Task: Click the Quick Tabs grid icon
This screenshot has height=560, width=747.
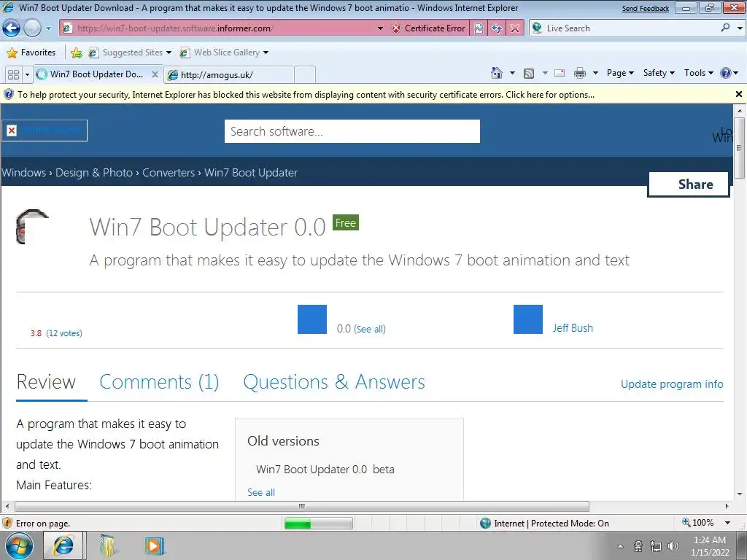Action: 13,74
